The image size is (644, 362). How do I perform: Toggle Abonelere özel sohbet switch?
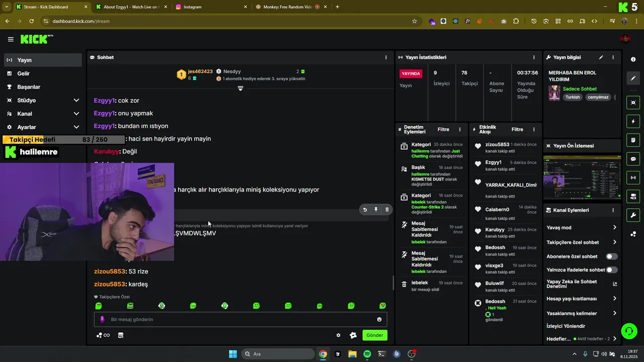(x=612, y=256)
